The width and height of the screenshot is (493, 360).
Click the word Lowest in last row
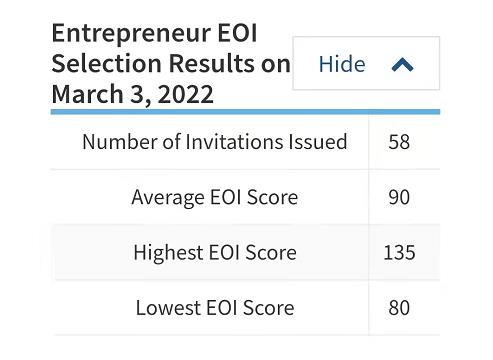(x=168, y=308)
